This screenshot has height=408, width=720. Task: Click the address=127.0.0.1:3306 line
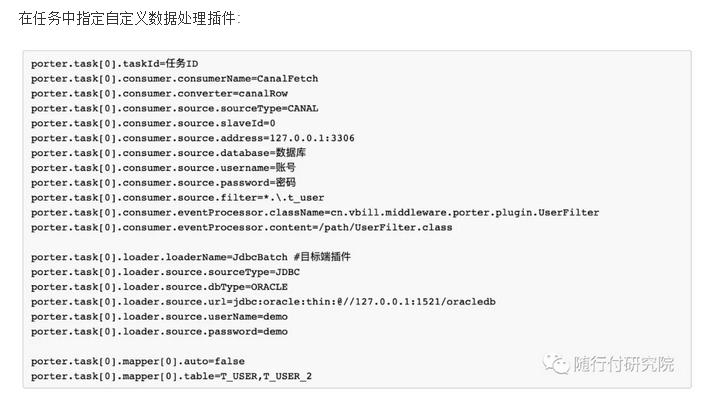click(193, 138)
